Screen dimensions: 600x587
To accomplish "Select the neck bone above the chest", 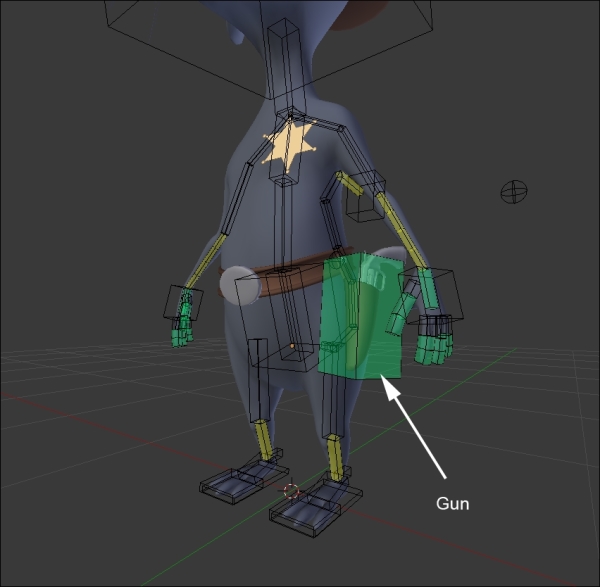I will point(285,67).
